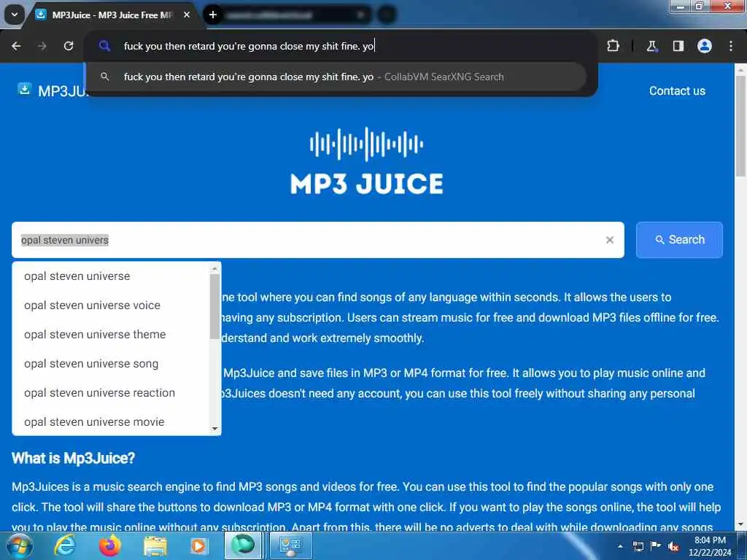Reload the page with the refresh icon
The height and width of the screenshot is (560, 747).
[x=69, y=46]
